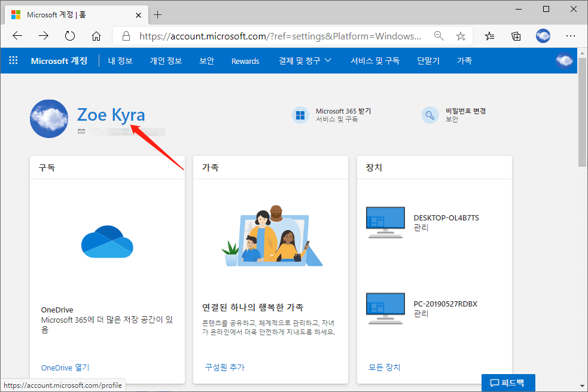This screenshot has height=392, width=588.
Task: Click Microsoft 365 받기 link
Action: pyautogui.click(x=343, y=111)
